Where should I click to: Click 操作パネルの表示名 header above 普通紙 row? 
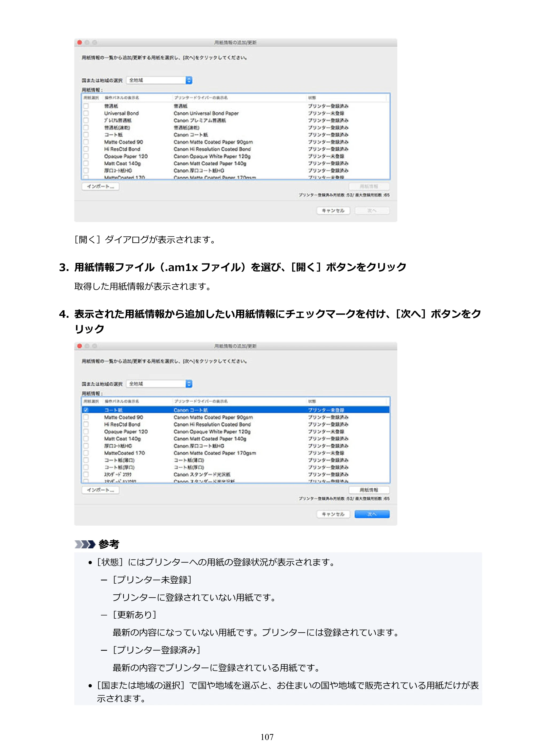click(122, 98)
